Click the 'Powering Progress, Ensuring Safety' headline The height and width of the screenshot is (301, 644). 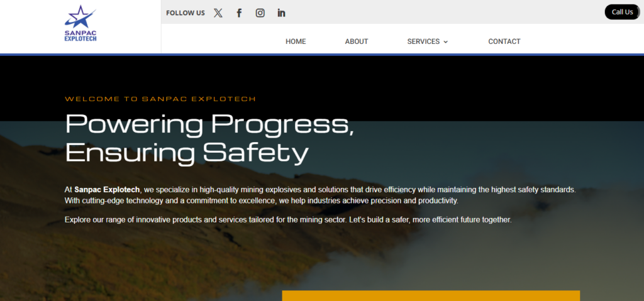(x=209, y=138)
